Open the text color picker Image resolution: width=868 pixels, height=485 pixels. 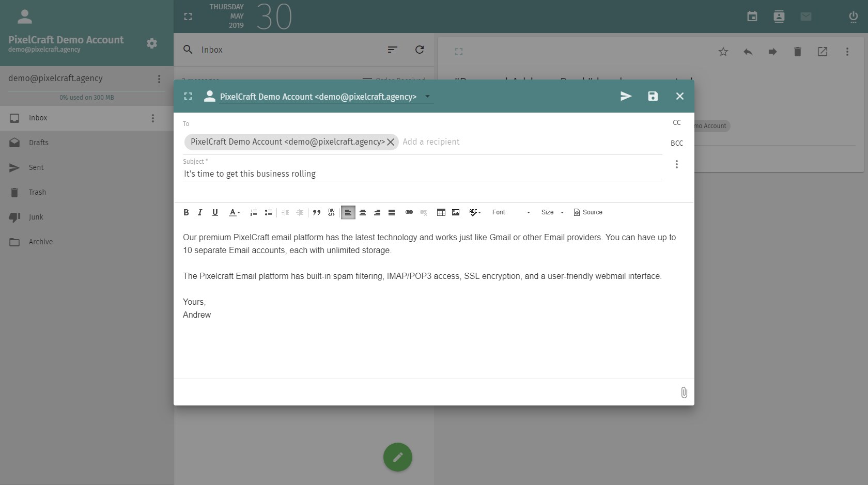click(235, 212)
